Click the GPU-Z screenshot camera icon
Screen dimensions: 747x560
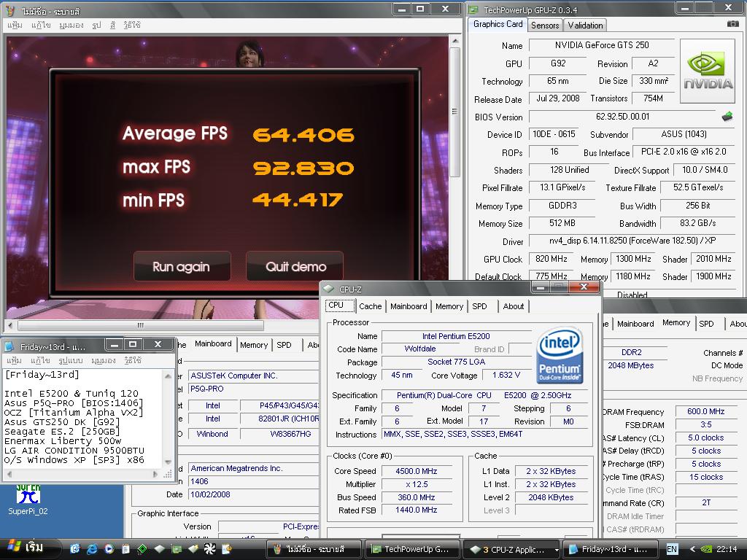[732, 24]
